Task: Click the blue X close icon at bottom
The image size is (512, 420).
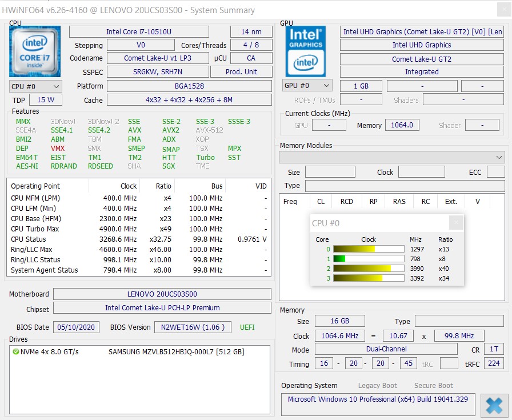Action: click(x=494, y=406)
